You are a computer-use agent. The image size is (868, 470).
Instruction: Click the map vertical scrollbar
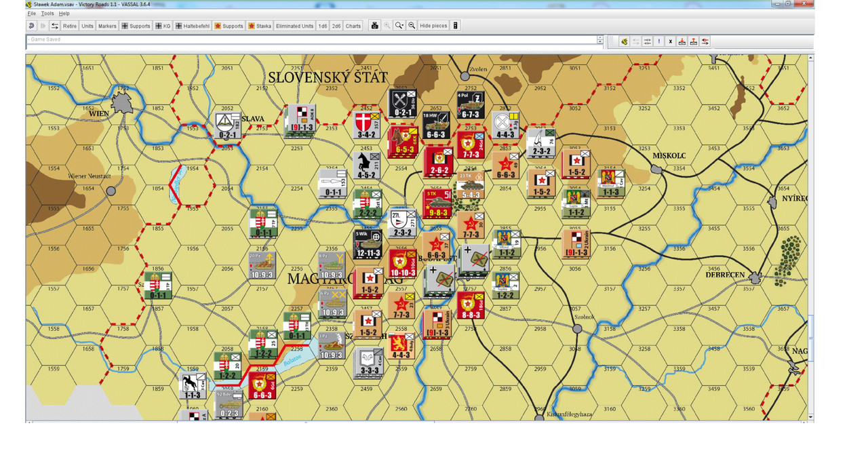(x=811, y=237)
